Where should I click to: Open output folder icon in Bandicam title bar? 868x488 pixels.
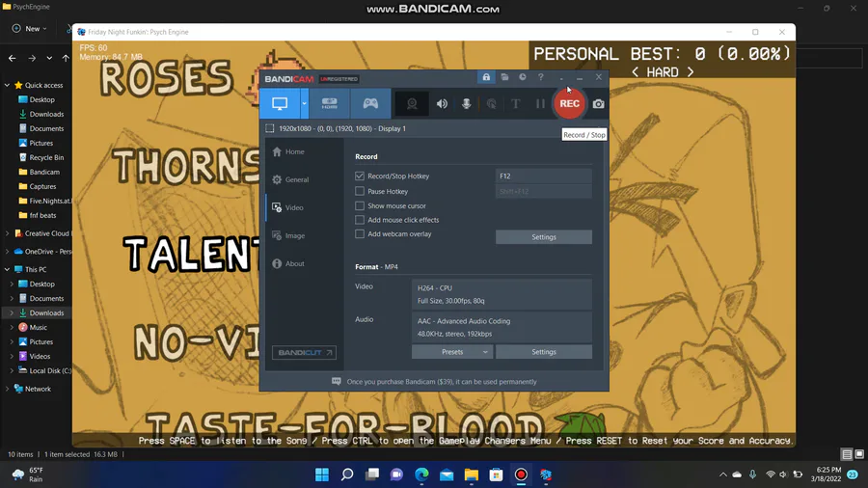[x=504, y=77]
